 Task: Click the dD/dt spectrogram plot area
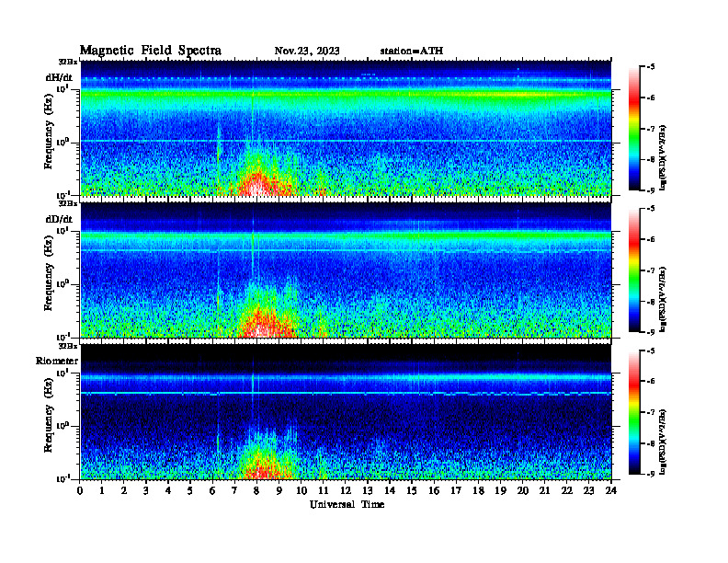tap(346, 270)
